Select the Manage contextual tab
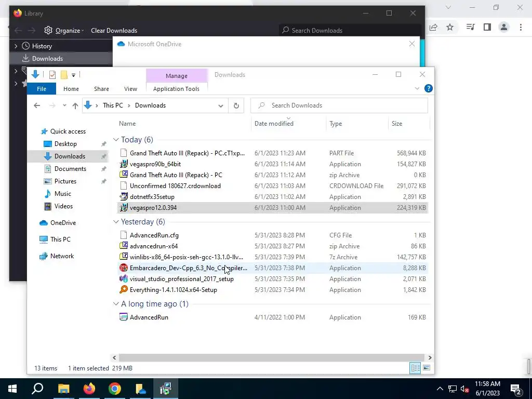 pos(177,76)
